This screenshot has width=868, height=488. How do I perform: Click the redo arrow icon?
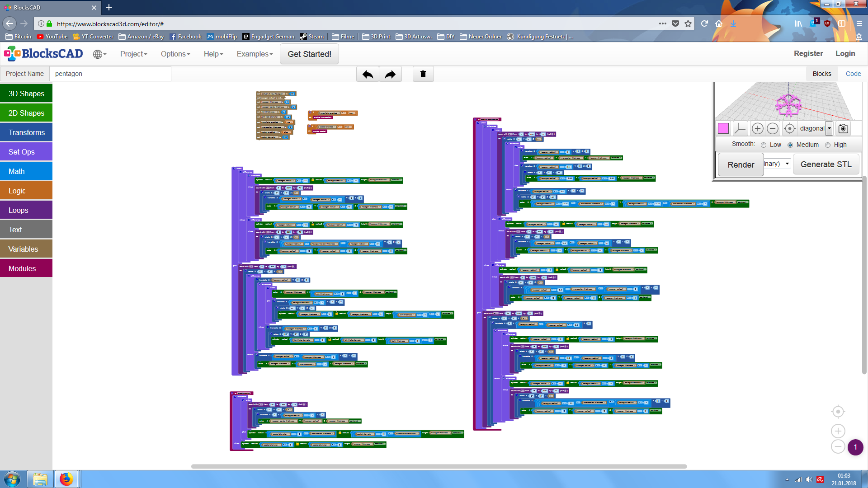(390, 74)
